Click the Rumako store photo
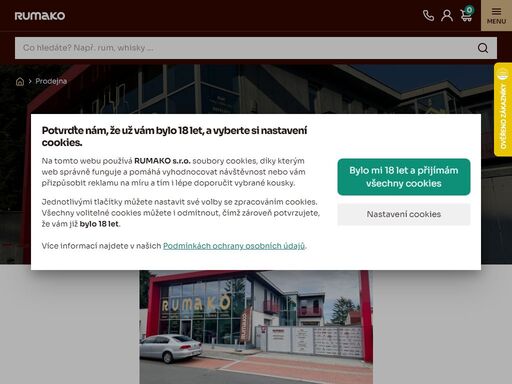Viewport: 512px width, 384px height. [256, 327]
